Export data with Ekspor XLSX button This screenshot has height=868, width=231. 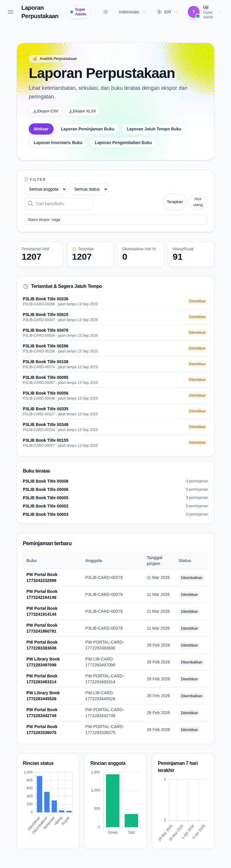coord(82,111)
